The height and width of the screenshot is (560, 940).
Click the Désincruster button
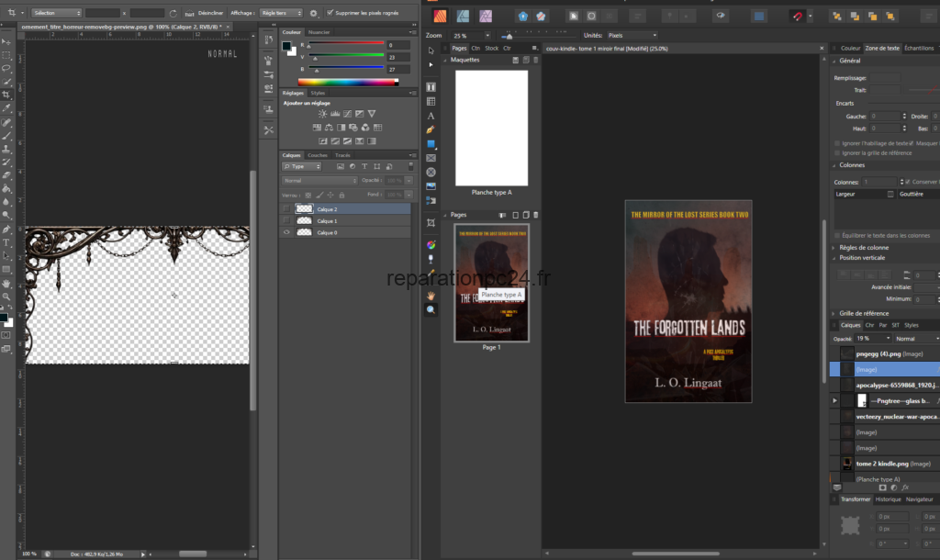[x=211, y=14]
